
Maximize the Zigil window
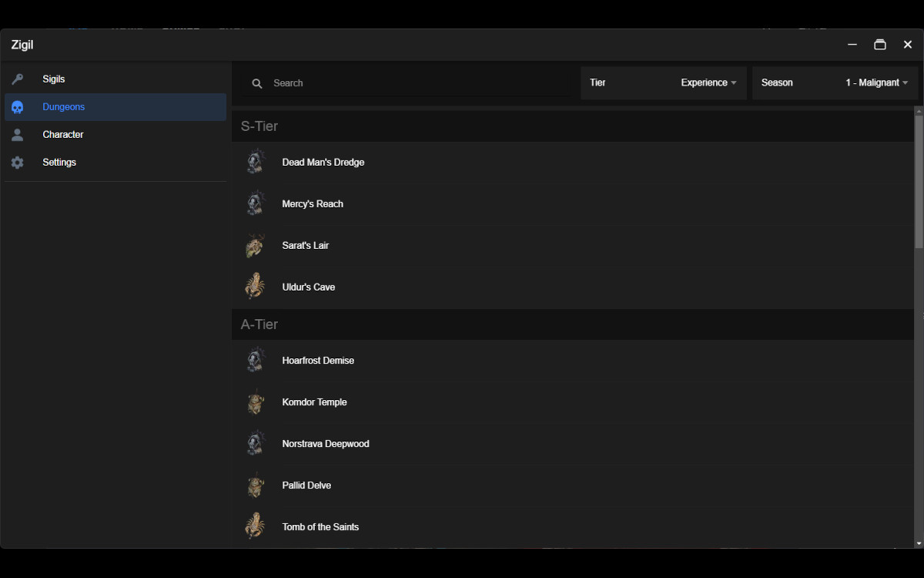point(880,45)
